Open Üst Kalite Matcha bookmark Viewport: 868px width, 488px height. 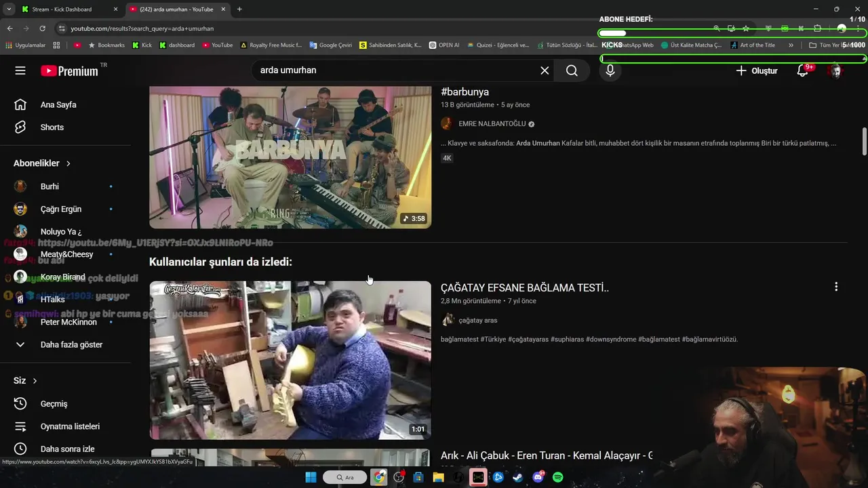(691, 45)
